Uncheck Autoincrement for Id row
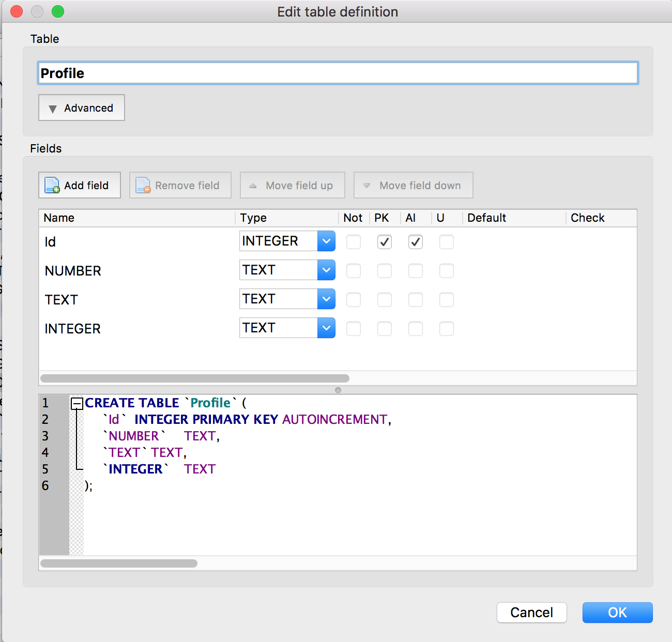Image resolution: width=672 pixels, height=642 pixels. pyautogui.click(x=416, y=242)
